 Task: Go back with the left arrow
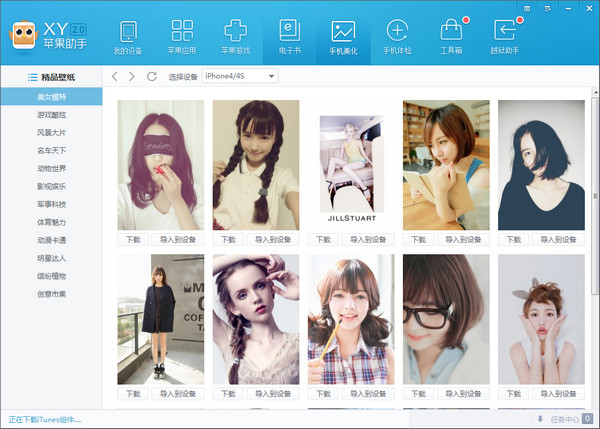coord(116,76)
